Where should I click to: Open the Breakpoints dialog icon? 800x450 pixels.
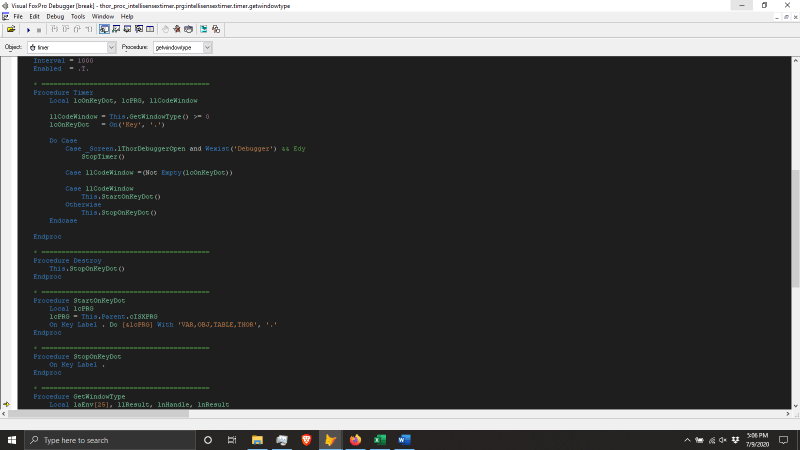point(188,30)
